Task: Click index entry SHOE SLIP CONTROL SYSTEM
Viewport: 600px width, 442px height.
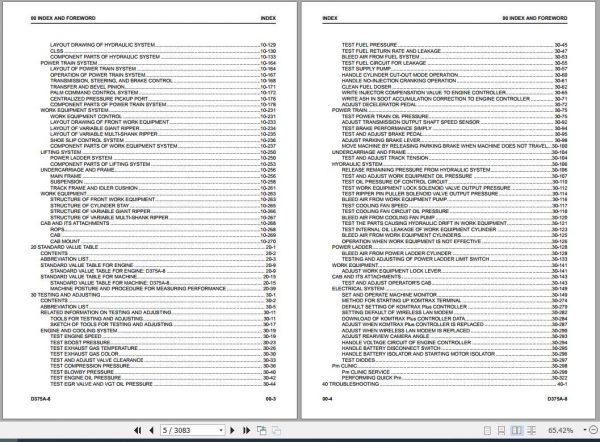Action: [x=87, y=140]
